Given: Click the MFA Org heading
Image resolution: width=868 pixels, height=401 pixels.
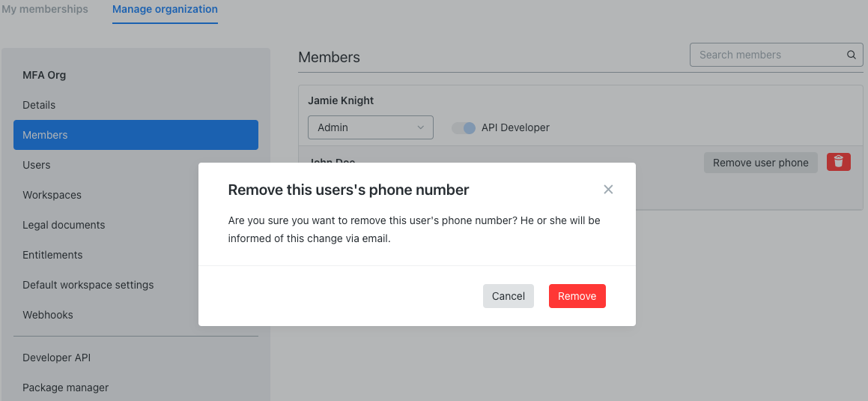Looking at the screenshot, I should pos(44,75).
